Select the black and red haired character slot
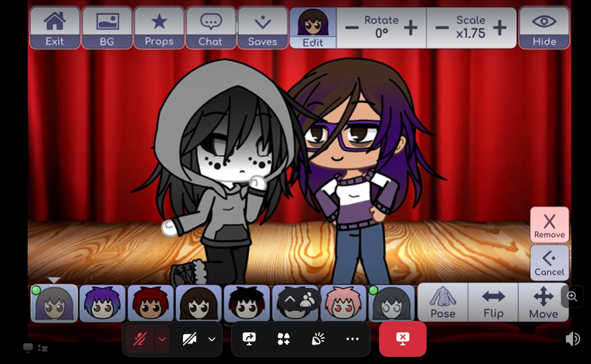The image size is (591, 364). [247, 303]
